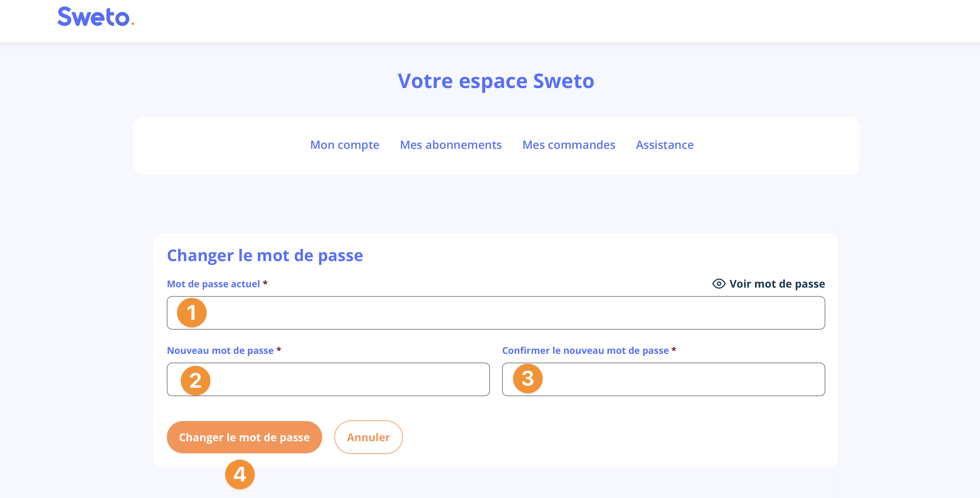Viewport: 980px width, 498px height.
Task: Click the "Confirmer le nouveau mot de passe" label
Action: coord(585,350)
